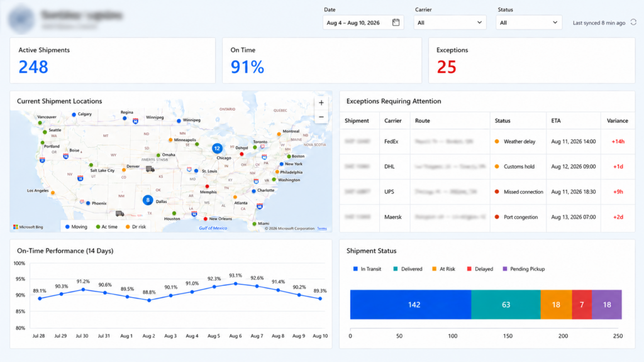Open the Date range picker field
Screen dimensions: 644x362
(363, 23)
